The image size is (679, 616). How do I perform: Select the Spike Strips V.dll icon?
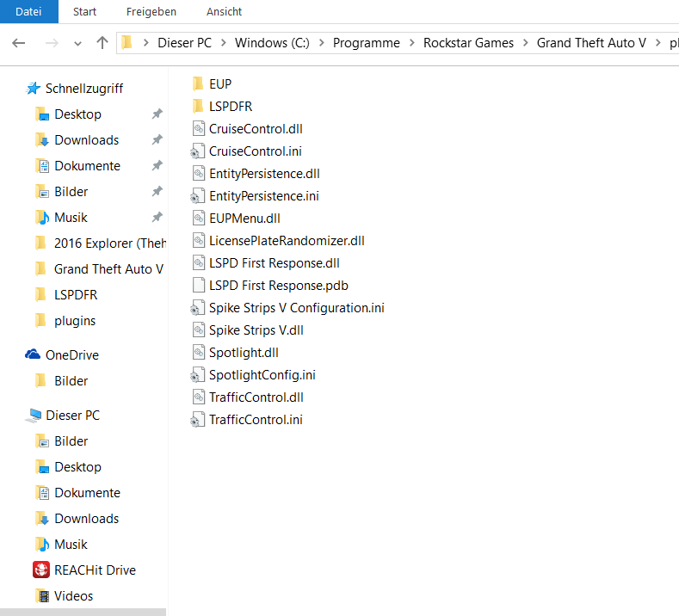(x=198, y=330)
